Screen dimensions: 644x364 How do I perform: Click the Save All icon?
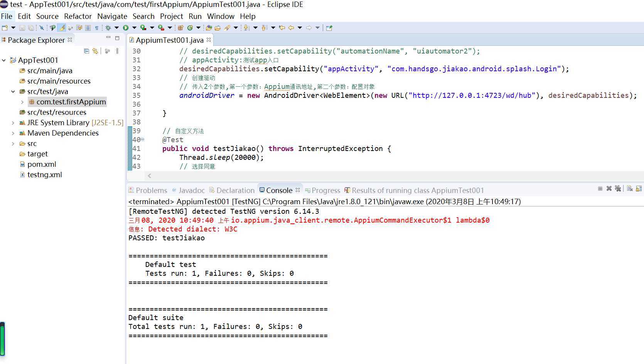tap(31, 28)
